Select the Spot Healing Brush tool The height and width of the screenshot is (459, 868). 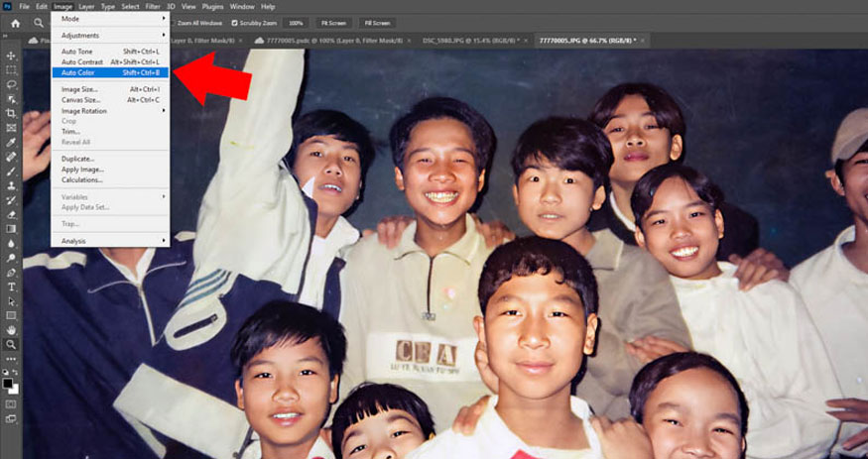11,157
